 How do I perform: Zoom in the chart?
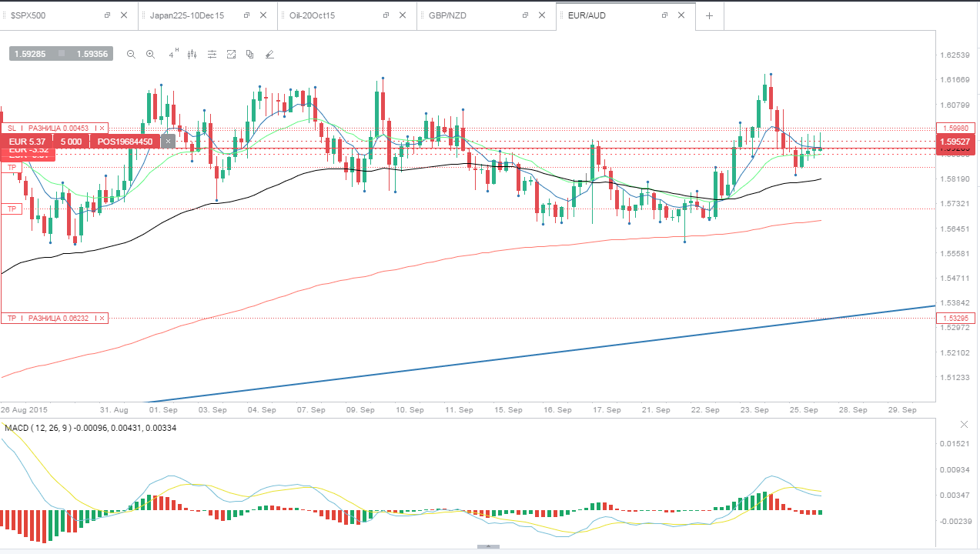pyautogui.click(x=150, y=54)
